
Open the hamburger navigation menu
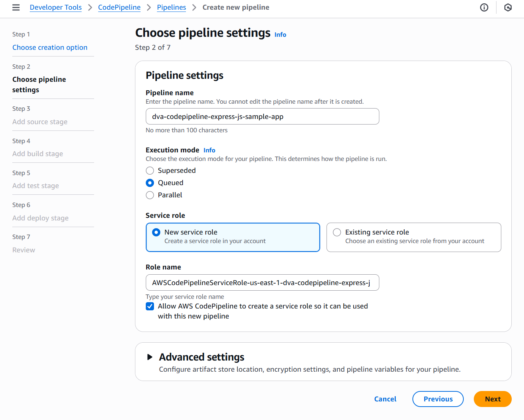point(16,7)
